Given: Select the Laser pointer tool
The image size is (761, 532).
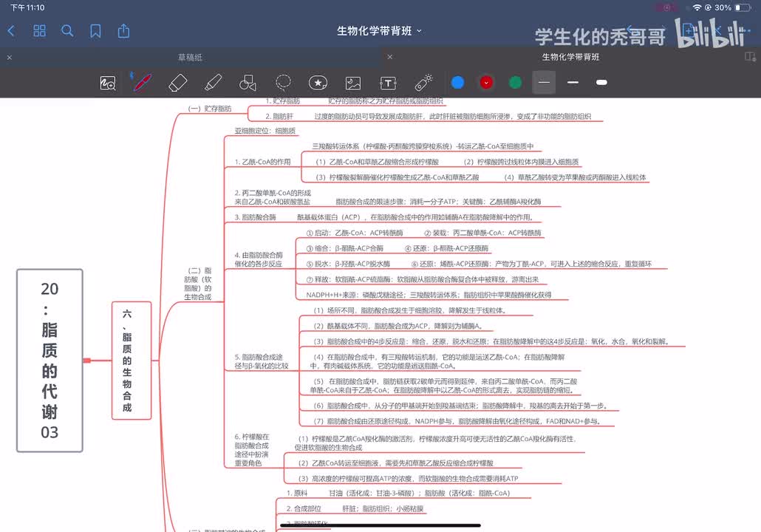Looking at the screenshot, I should click(x=423, y=83).
